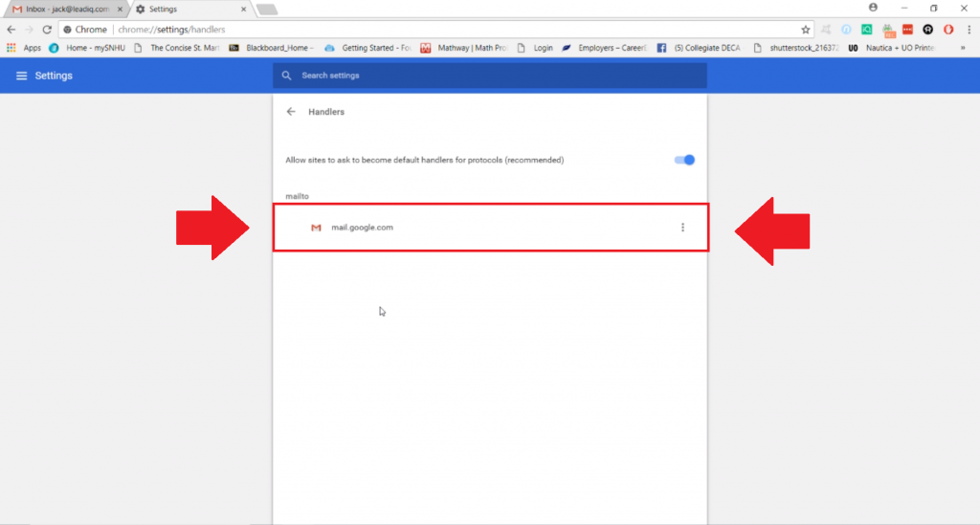Open the Apps grid shortcut
The image size is (980, 525).
point(23,48)
